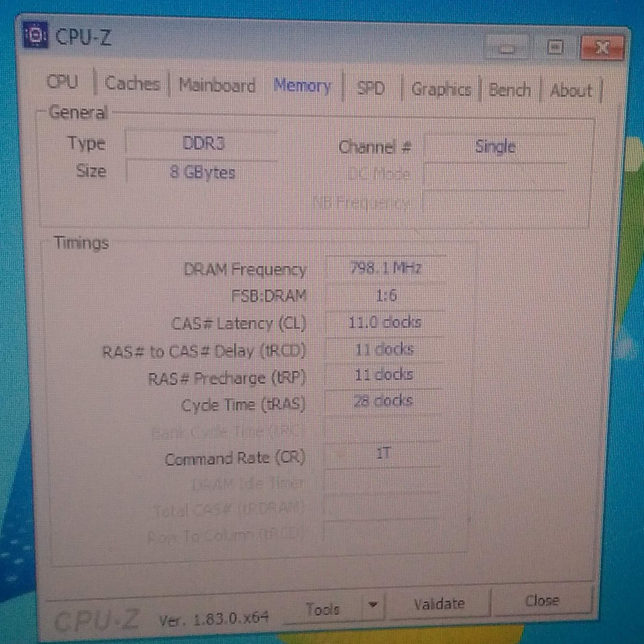Open the SPD tab
Screen dimensions: 644x644
coord(370,89)
